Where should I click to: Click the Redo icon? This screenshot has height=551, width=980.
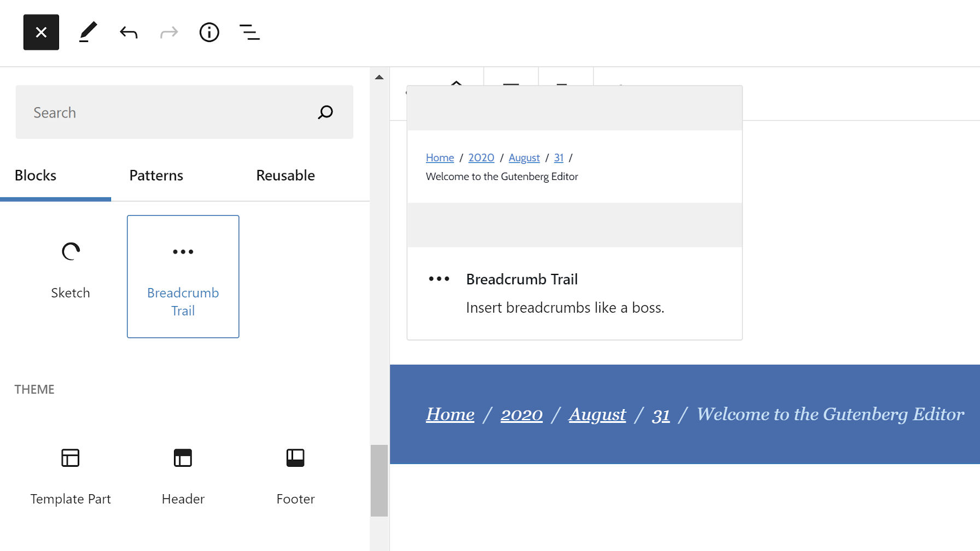pos(168,32)
